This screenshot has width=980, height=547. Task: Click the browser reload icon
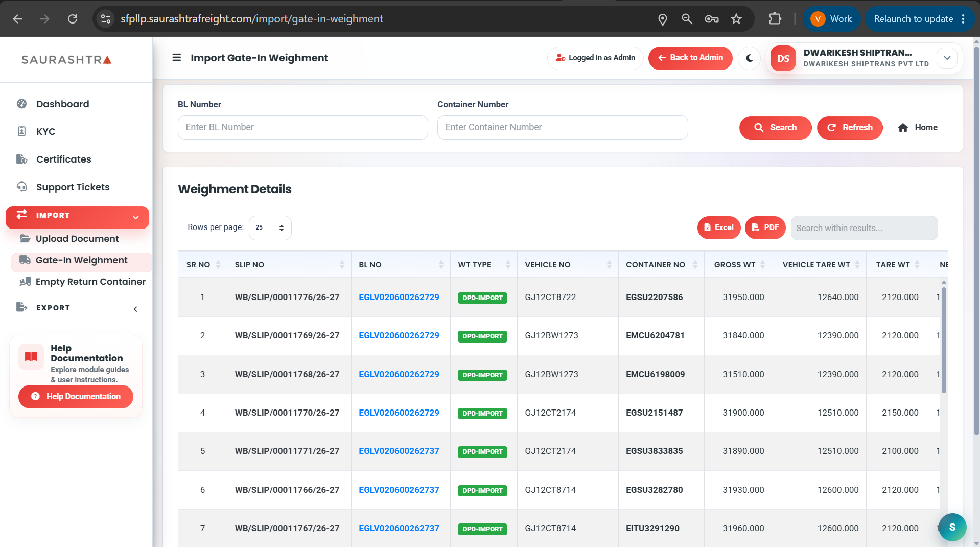[x=73, y=19]
